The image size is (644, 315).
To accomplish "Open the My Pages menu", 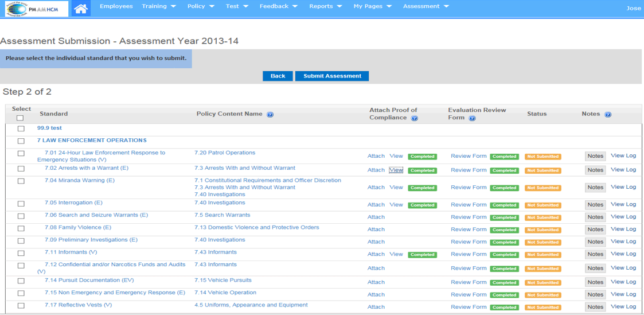I will pyautogui.click(x=372, y=6).
